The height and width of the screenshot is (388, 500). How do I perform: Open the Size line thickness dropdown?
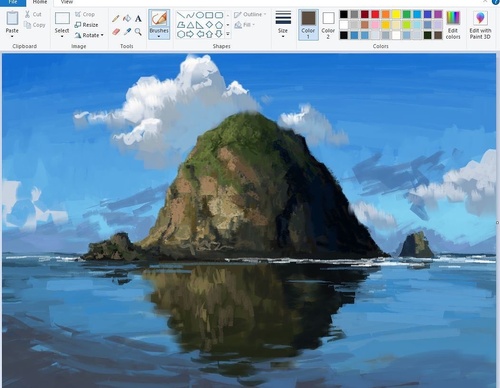[x=283, y=24]
